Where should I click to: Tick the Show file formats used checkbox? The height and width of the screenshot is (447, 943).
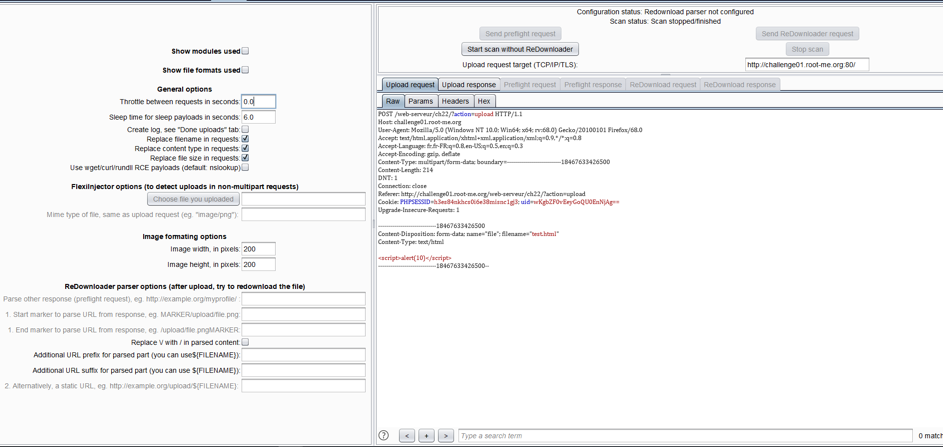pyautogui.click(x=245, y=70)
